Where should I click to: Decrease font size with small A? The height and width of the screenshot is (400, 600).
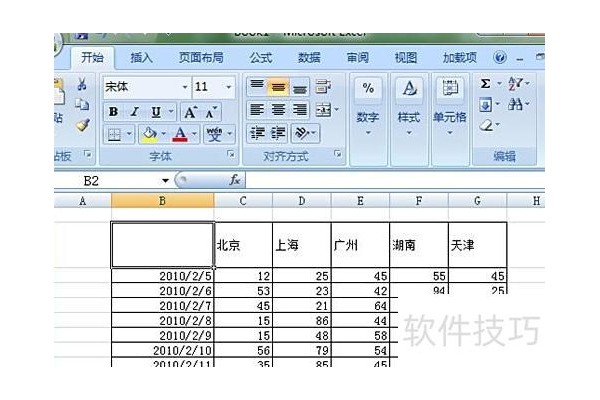pyautogui.click(x=211, y=112)
